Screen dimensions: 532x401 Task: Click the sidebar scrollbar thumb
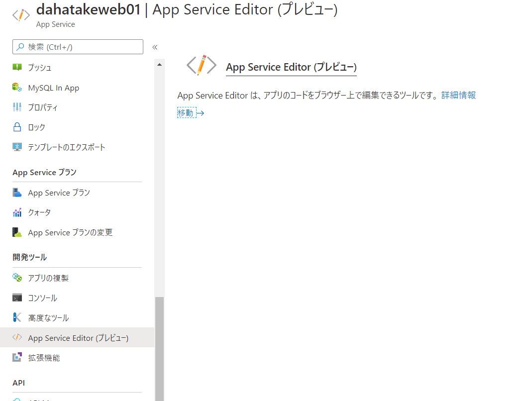(x=159, y=349)
